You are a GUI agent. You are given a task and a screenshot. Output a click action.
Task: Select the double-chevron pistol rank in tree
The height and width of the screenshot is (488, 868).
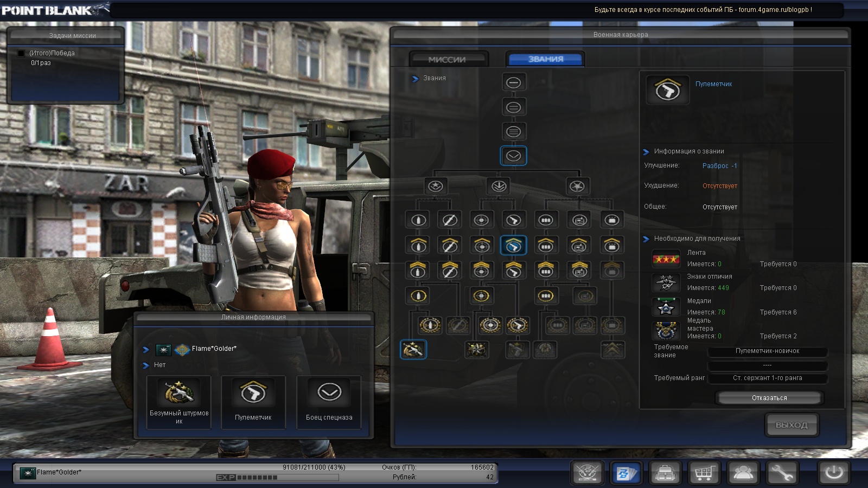tap(513, 270)
